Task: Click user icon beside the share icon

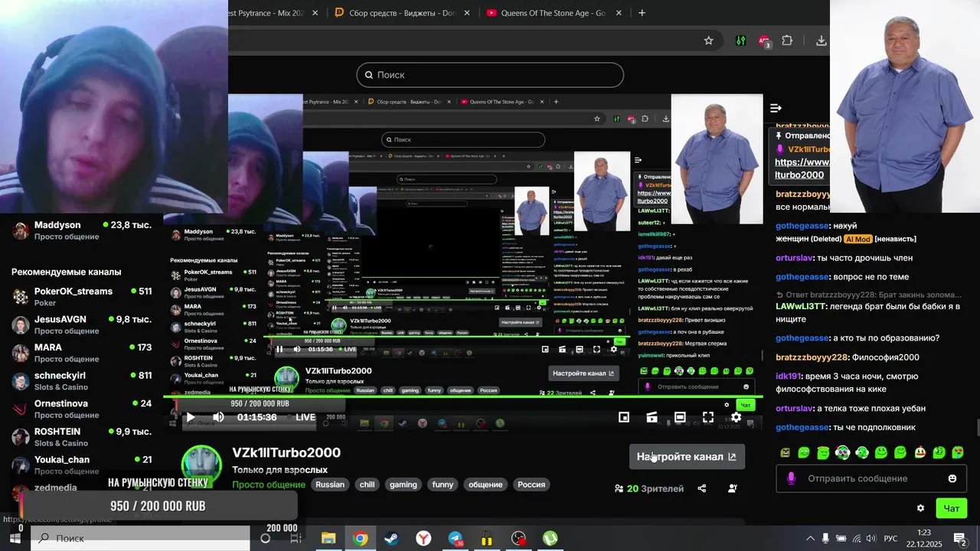Action: (x=733, y=488)
